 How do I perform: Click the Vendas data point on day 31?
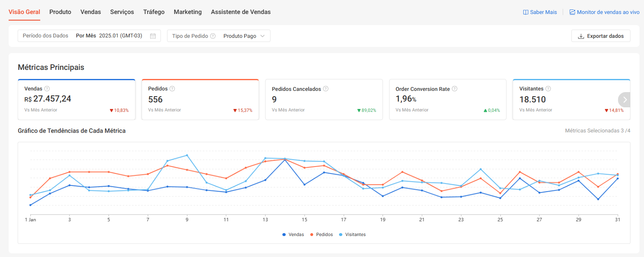617,178
